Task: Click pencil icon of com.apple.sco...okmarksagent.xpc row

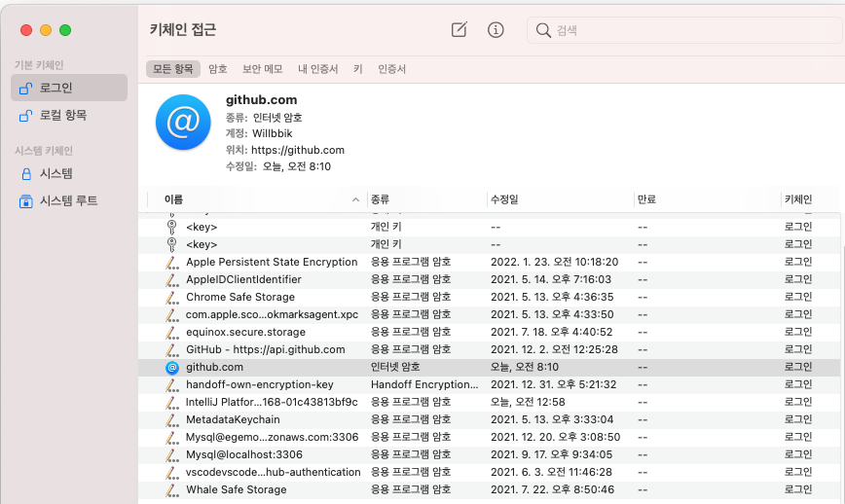Action: point(172,314)
